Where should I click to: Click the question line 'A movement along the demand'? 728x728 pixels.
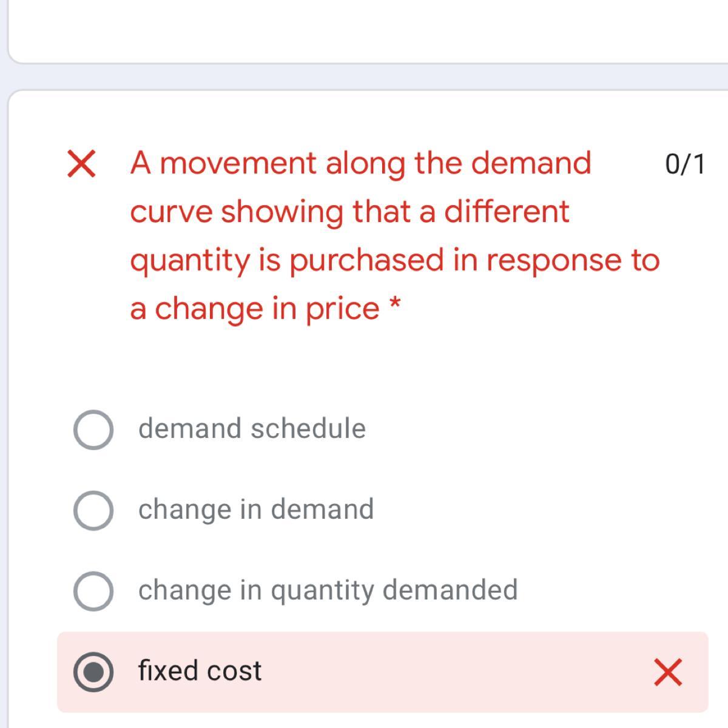coord(360,163)
